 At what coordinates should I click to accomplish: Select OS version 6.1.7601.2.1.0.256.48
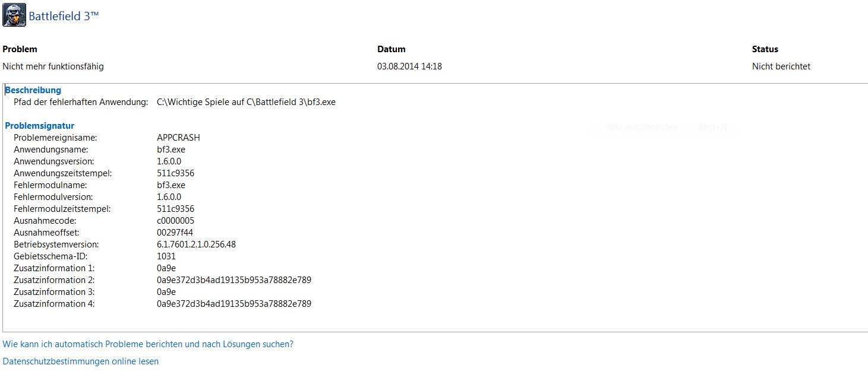(x=196, y=244)
